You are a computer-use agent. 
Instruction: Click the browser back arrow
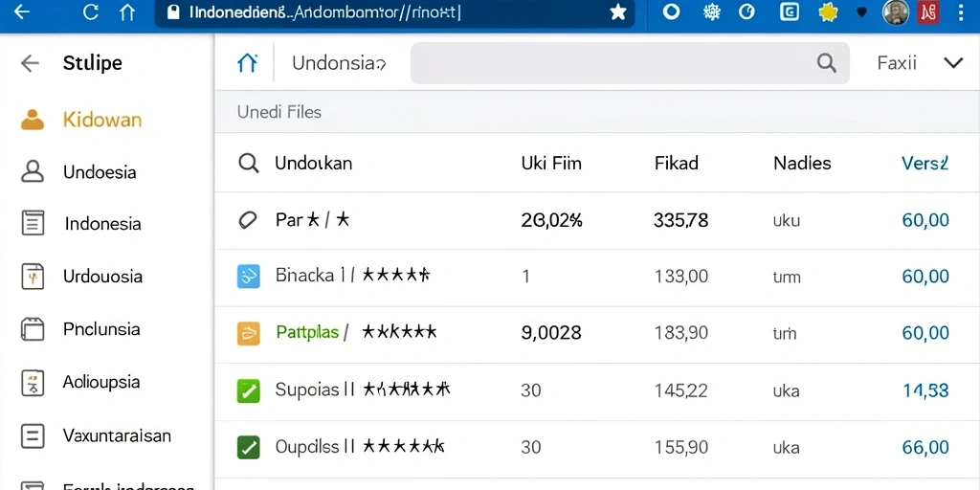22,12
